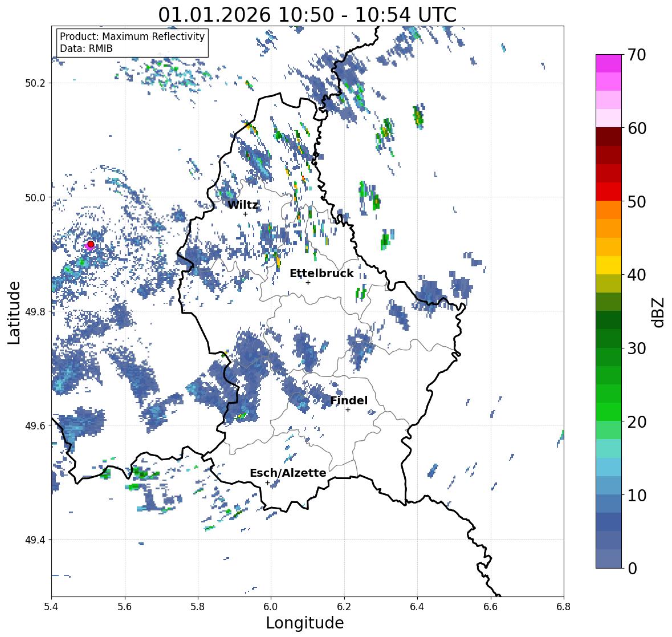
Task: Click the longitude tick label 5.6
Action: pyautogui.click(x=125, y=607)
